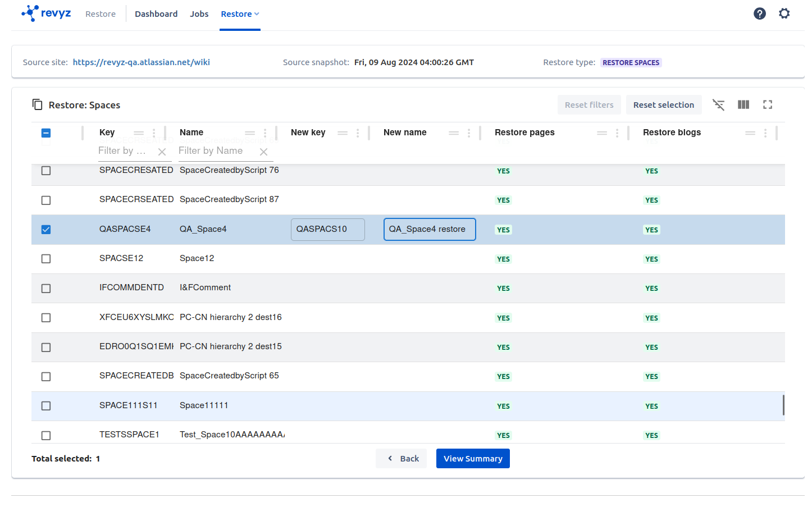Check the SPACSE12 row checkbox
812x507 pixels.
point(46,259)
